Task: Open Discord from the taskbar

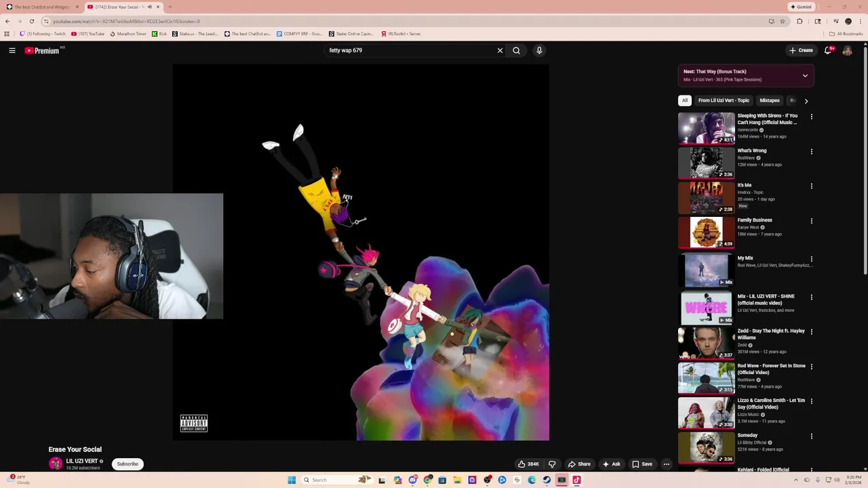Action: (x=412, y=480)
